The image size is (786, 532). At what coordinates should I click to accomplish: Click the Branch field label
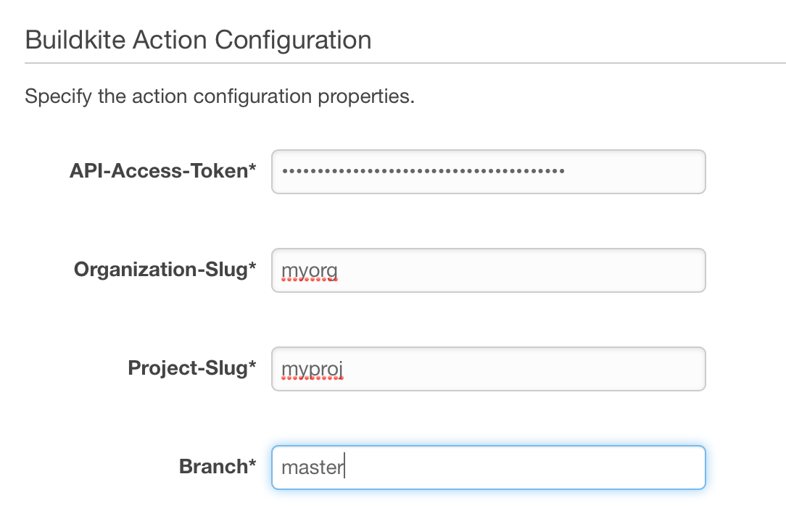click(212, 467)
